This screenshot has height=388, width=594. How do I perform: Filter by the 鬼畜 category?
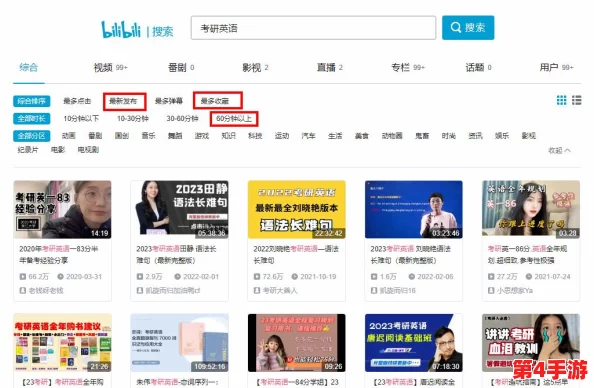(x=422, y=136)
